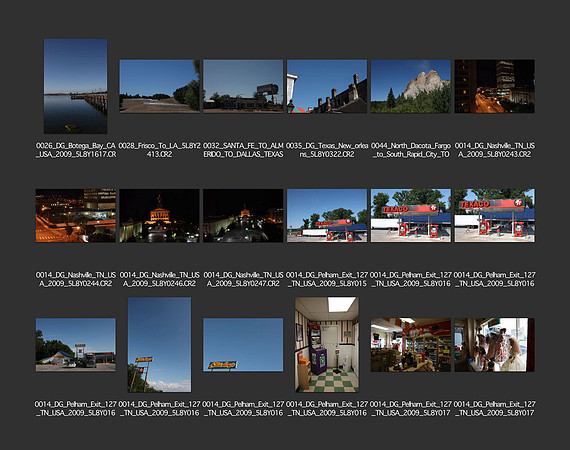570x450 pixels.
Task: Pick the horizontal blue sky yellow sign thumbnail
Action: click(x=243, y=345)
